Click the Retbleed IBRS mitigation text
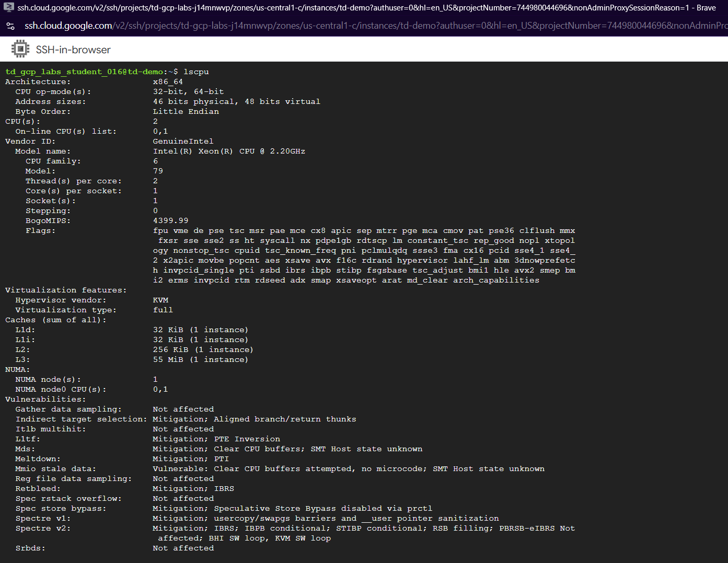This screenshot has height=563, width=728. point(193,489)
